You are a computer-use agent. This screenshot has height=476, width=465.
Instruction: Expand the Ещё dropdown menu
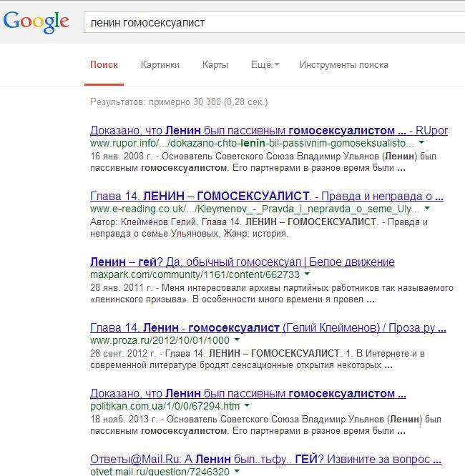[x=265, y=65]
